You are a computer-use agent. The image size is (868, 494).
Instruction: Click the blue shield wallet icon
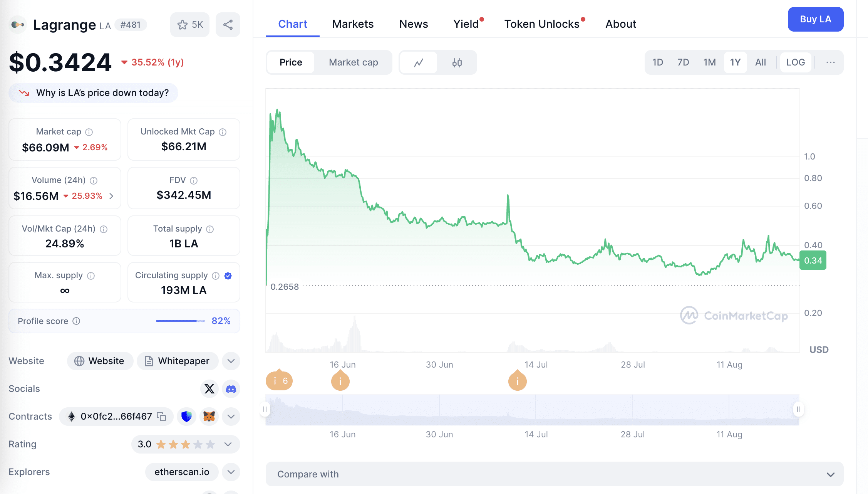pos(186,417)
